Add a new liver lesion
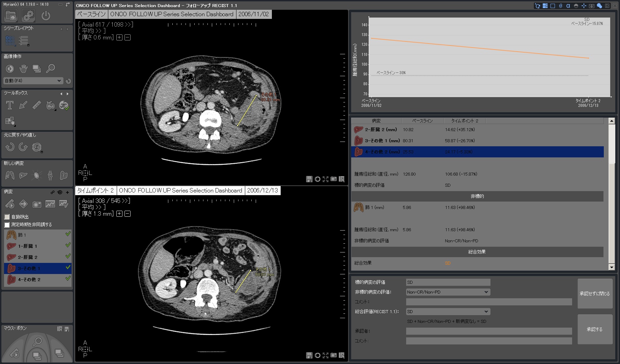The image size is (620, 364). pyautogui.click(x=23, y=175)
